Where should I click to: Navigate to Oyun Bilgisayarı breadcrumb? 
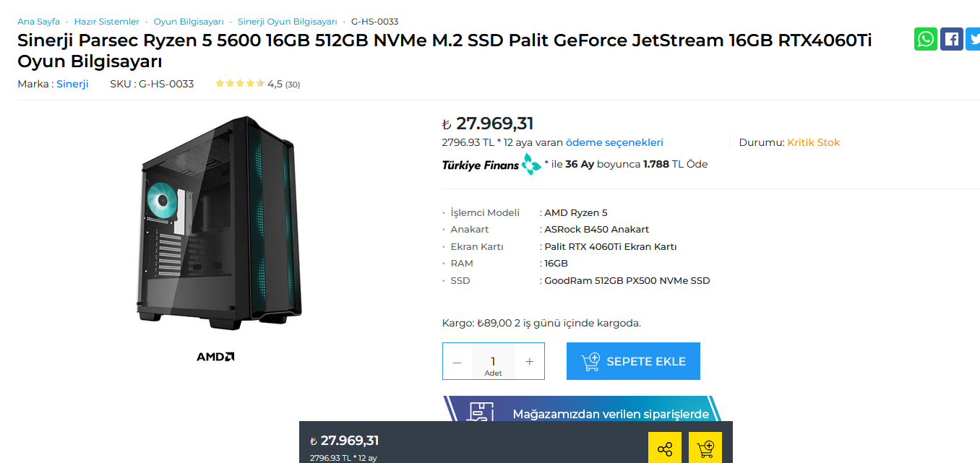click(x=188, y=22)
